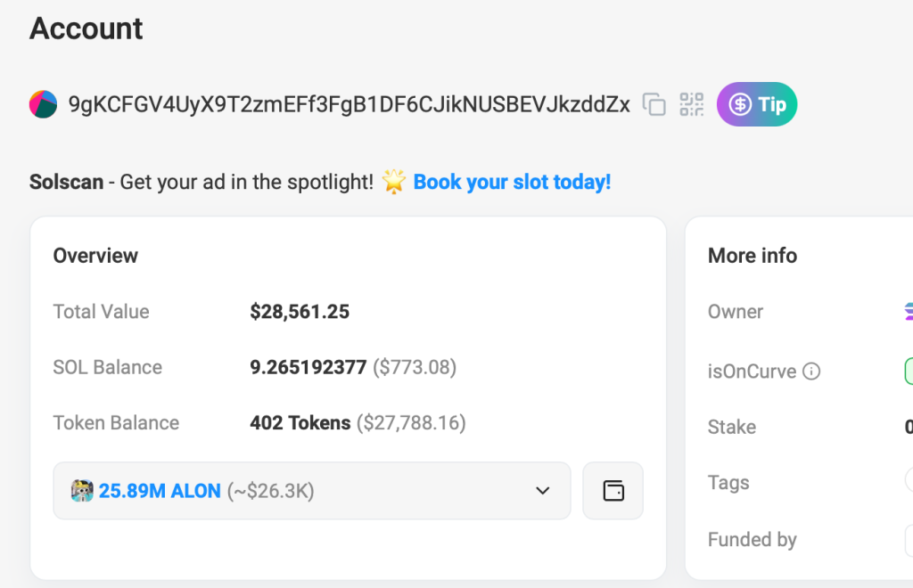Click the Overview panel heading
This screenshot has width=913, height=588.
[95, 256]
